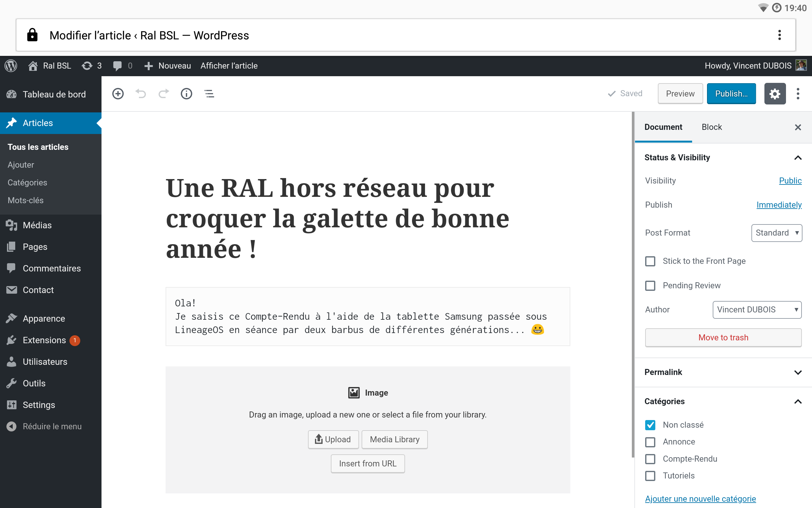Open Settings sliders icon
The height and width of the screenshot is (508, 812).
pos(11,405)
